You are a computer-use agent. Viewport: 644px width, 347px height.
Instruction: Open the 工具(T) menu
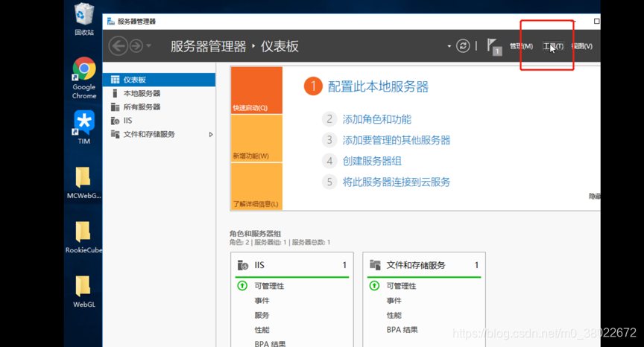(x=553, y=46)
